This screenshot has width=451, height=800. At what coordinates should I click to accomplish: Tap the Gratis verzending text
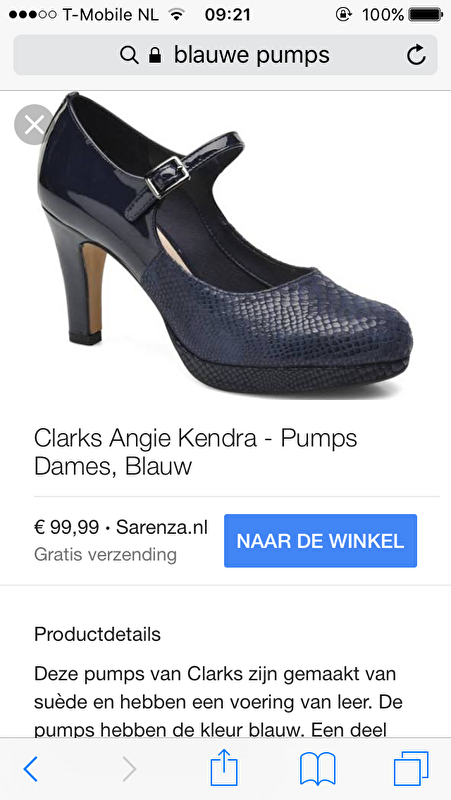(x=106, y=554)
